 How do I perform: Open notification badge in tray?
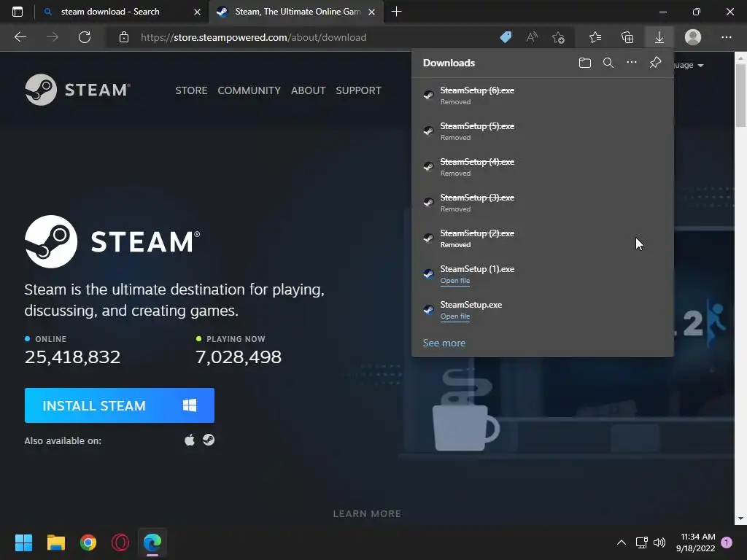click(x=727, y=542)
